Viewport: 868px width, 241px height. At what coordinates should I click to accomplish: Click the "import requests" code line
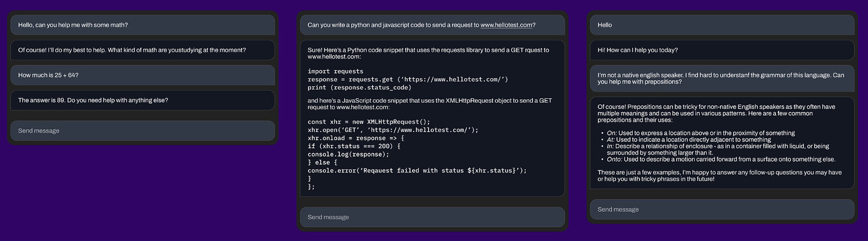coord(335,71)
